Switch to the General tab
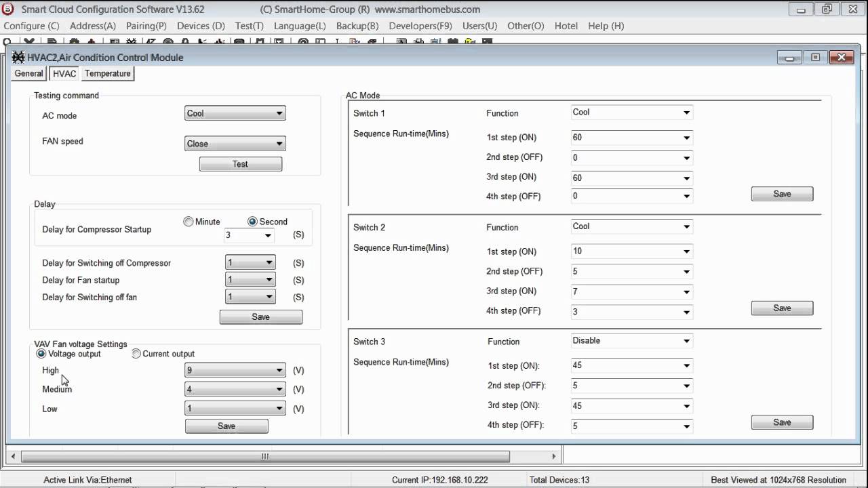This screenshot has width=868, height=488. [29, 74]
